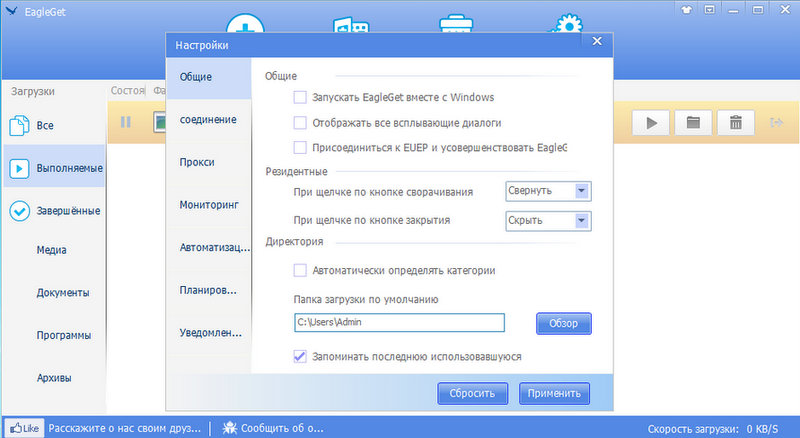Select Документы category in sidebar

click(x=63, y=293)
